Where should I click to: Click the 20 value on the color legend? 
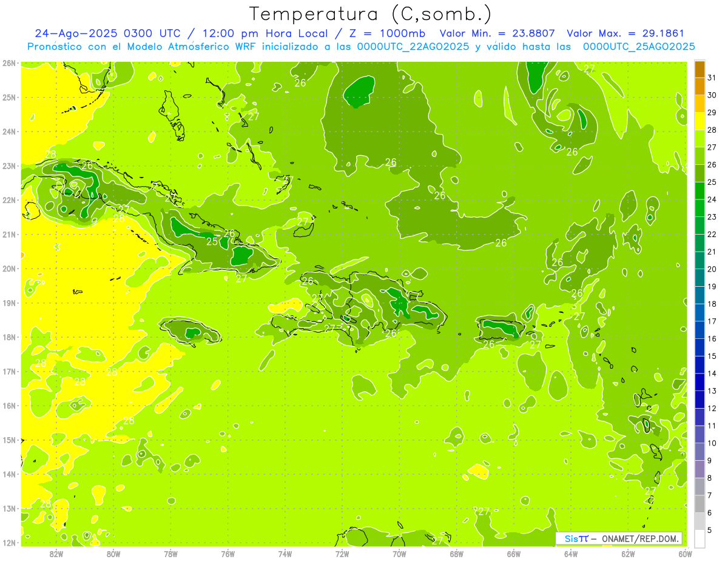click(712, 269)
